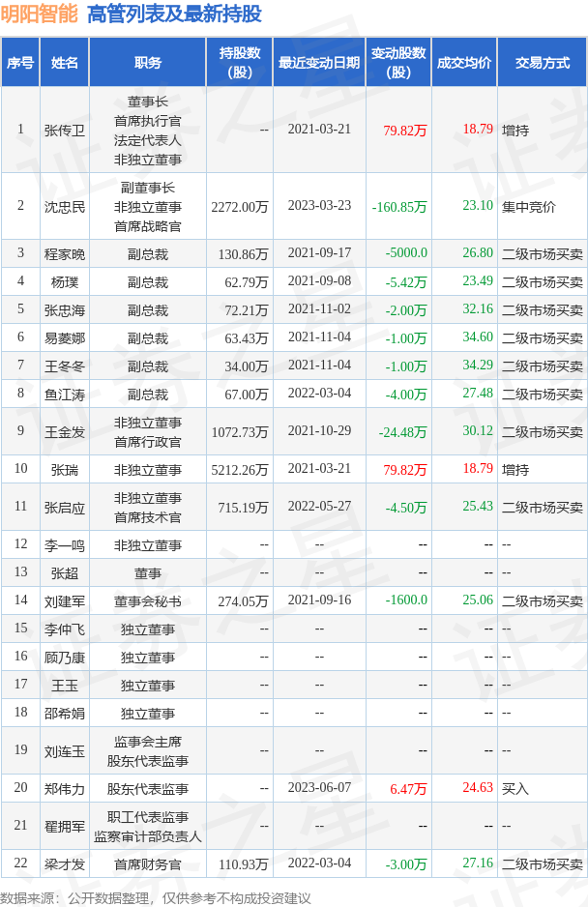The width and height of the screenshot is (588, 907).
Task: Click the holding 63.43万
Action: [247, 338]
